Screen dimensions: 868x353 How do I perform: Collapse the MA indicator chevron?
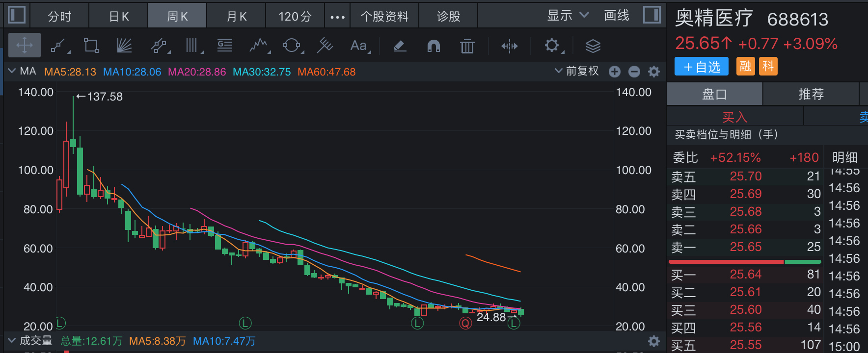coord(12,71)
